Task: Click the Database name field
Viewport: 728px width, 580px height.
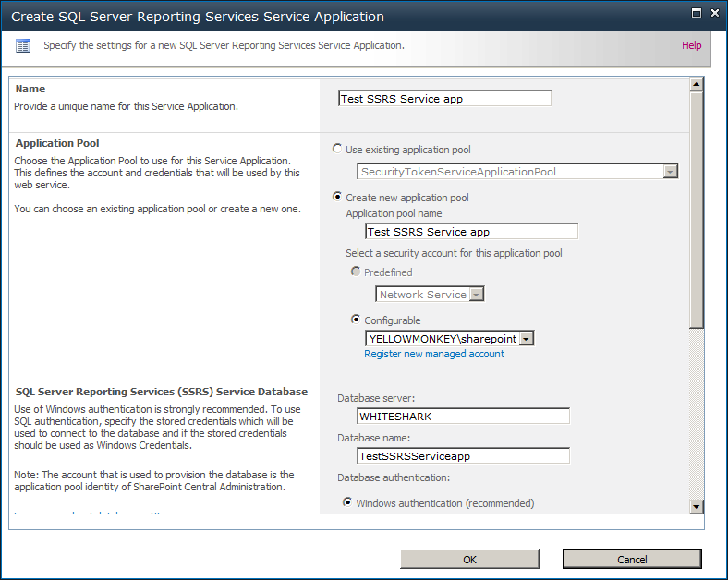Action: point(463,455)
